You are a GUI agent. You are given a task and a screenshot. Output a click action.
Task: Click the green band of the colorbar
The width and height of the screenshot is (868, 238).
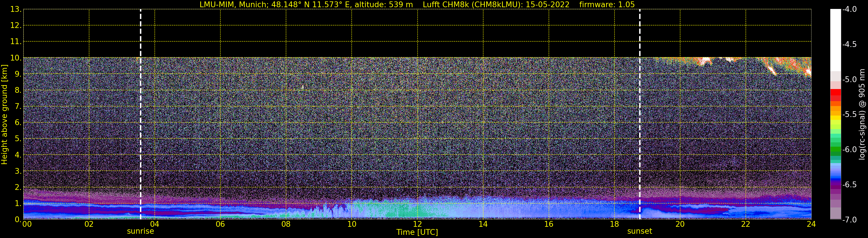836,149
